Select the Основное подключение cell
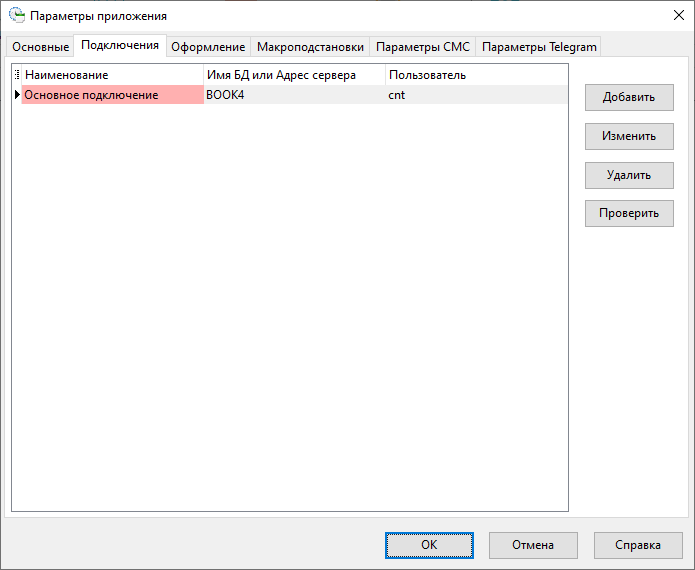The width and height of the screenshot is (695, 570). [x=113, y=95]
